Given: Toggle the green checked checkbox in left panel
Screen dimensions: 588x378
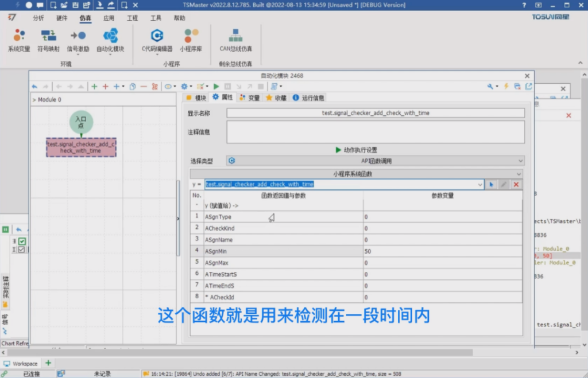Looking at the screenshot, I should pos(22,241).
